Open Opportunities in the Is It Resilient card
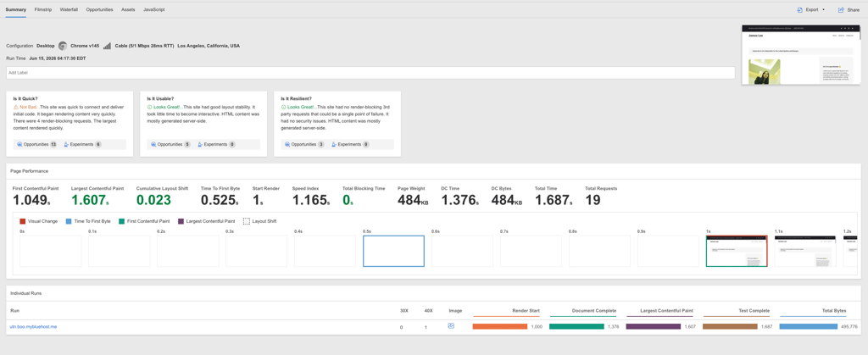 [304, 144]
